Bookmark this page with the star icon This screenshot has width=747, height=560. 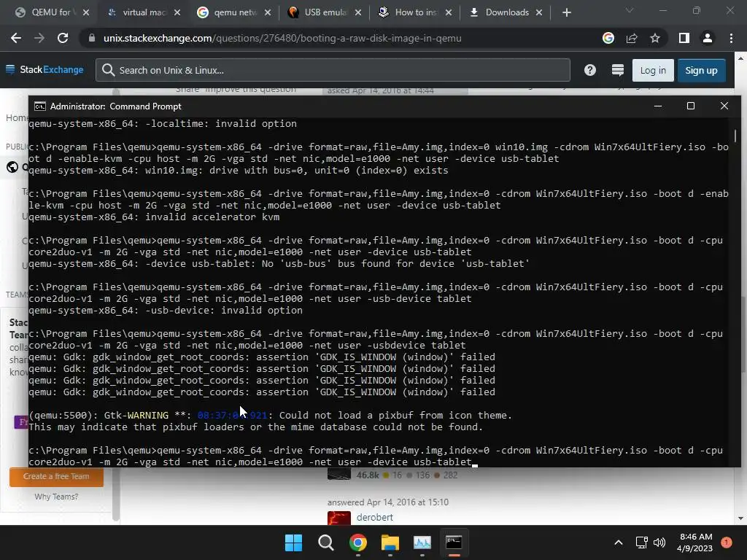point(655,38)
